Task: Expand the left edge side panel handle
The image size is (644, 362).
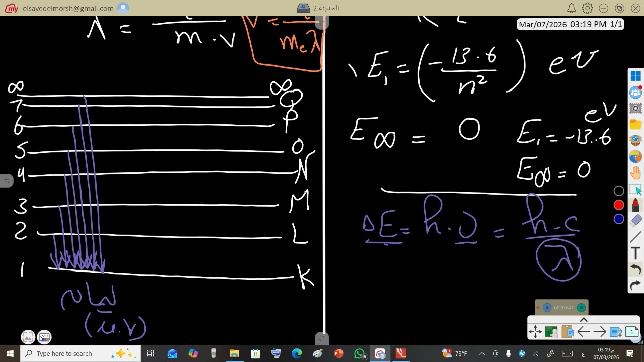Action: click(x=6, y=180)
